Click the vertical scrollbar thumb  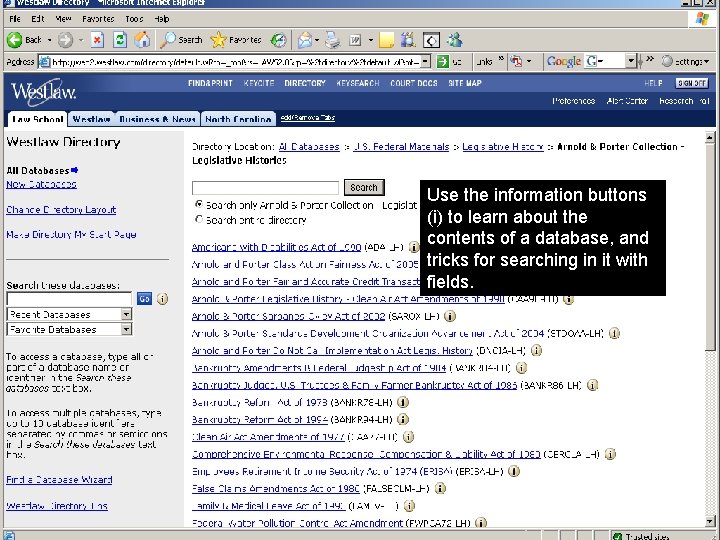tap(709, 247)
